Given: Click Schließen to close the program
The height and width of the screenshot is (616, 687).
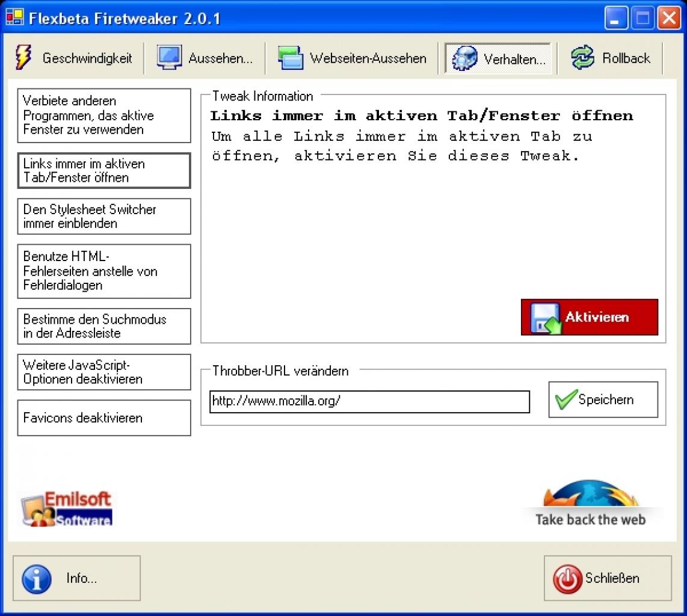Looking at the screenshot, I should (x=608, y=578).
